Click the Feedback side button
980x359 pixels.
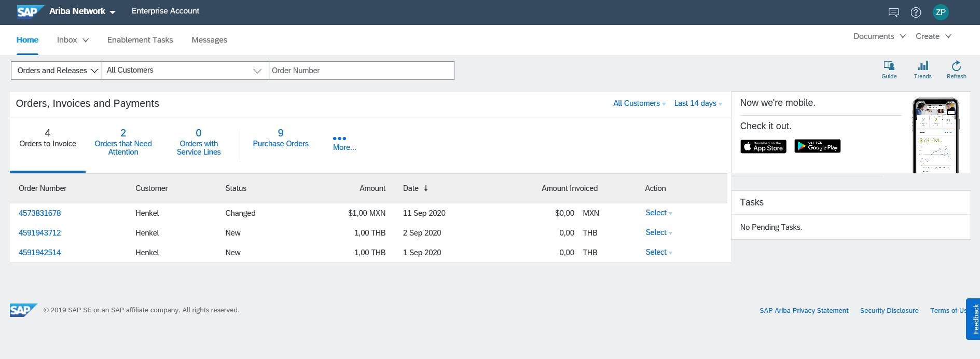click(x=973, y=319)
